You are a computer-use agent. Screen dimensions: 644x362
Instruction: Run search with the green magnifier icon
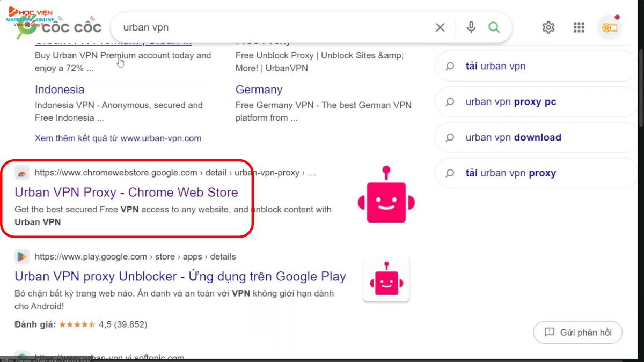click(x=494, y=27)
